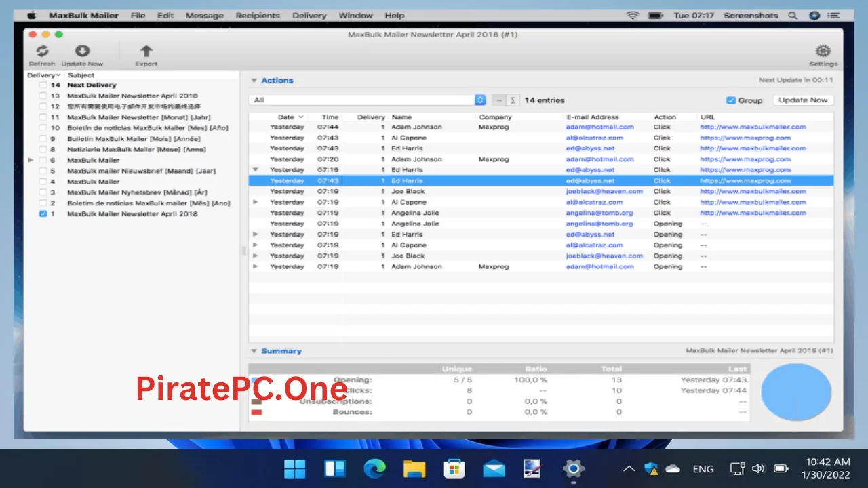Image resolution: width=868 pixels, height=488 pixels.
Task: Click the blue pie chart in Summary
Action: pyautogui.click(x=795, y=391)
